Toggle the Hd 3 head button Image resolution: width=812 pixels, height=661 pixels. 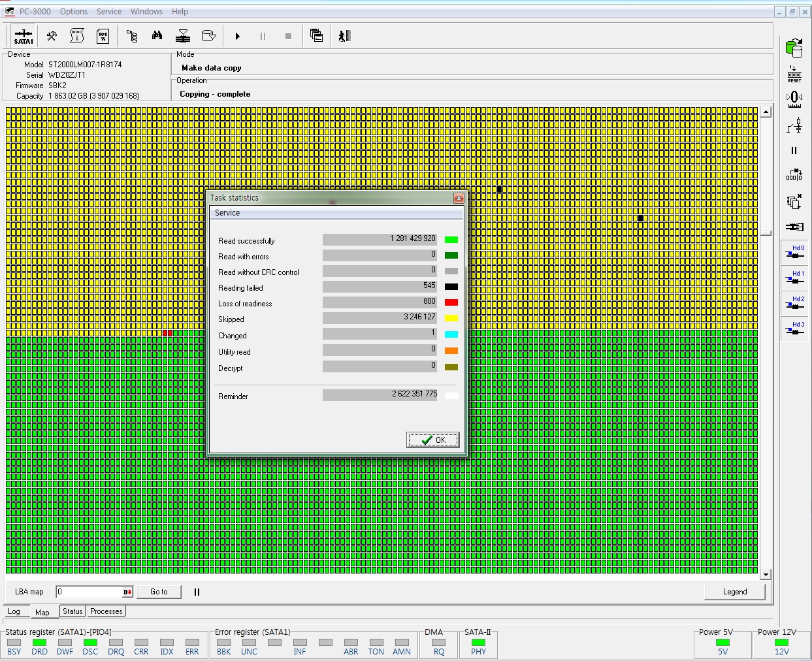tap(794, 329)
